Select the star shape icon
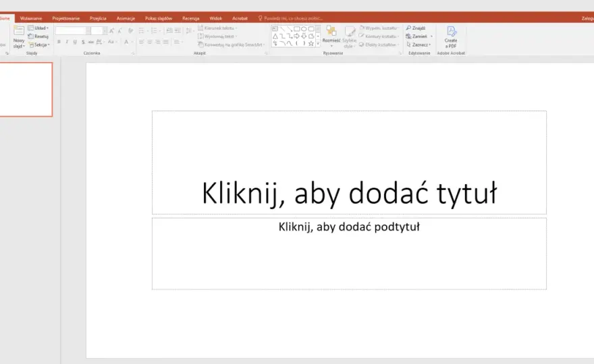594x364 pixels. [x=311, y=44]
